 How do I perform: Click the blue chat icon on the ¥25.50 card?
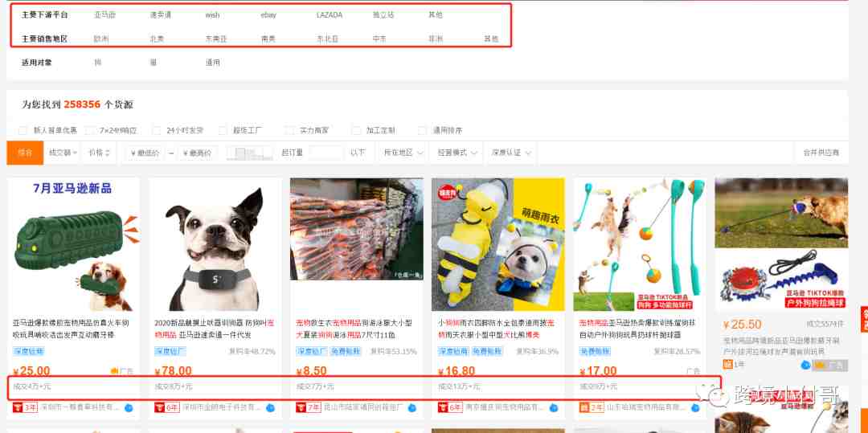pos(805,365)
